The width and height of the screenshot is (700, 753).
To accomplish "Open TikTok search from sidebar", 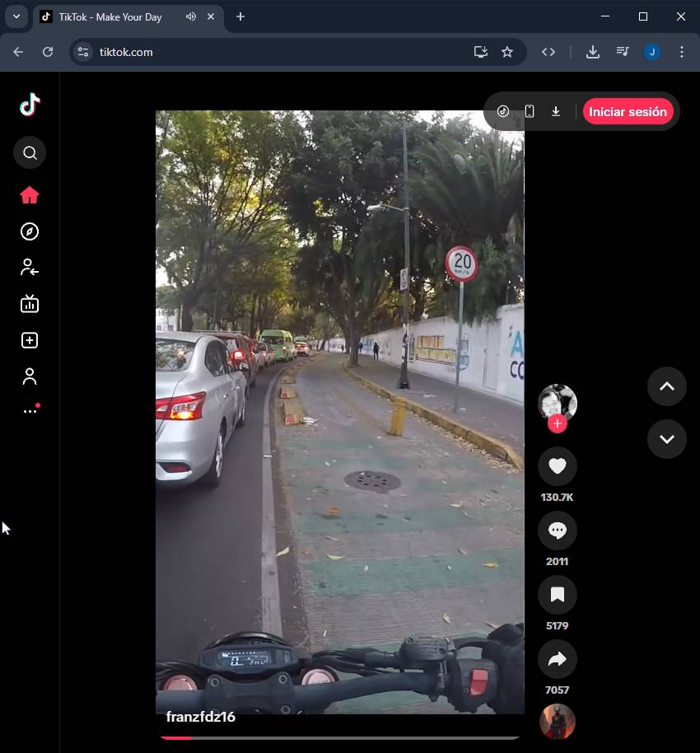I will [x=30, y=152].
